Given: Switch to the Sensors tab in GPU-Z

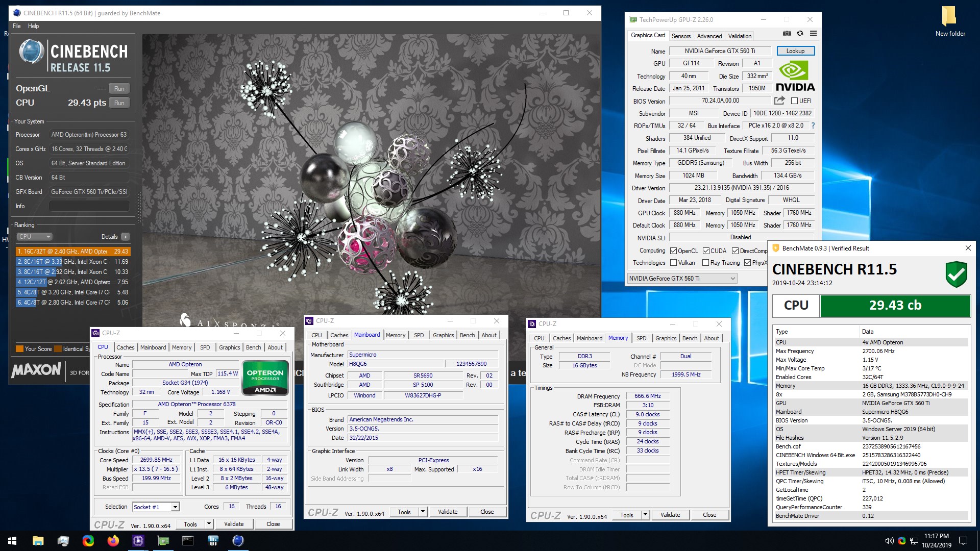Looking at the screenshot, I should tap(681, 36).
